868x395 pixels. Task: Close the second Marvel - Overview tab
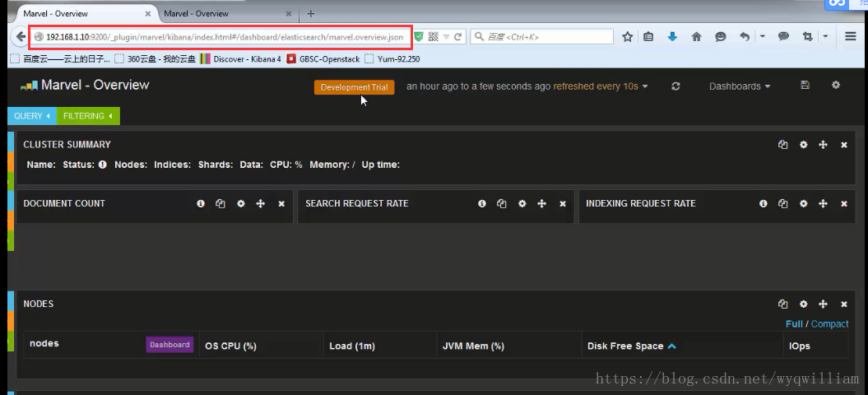click(289, 13)
